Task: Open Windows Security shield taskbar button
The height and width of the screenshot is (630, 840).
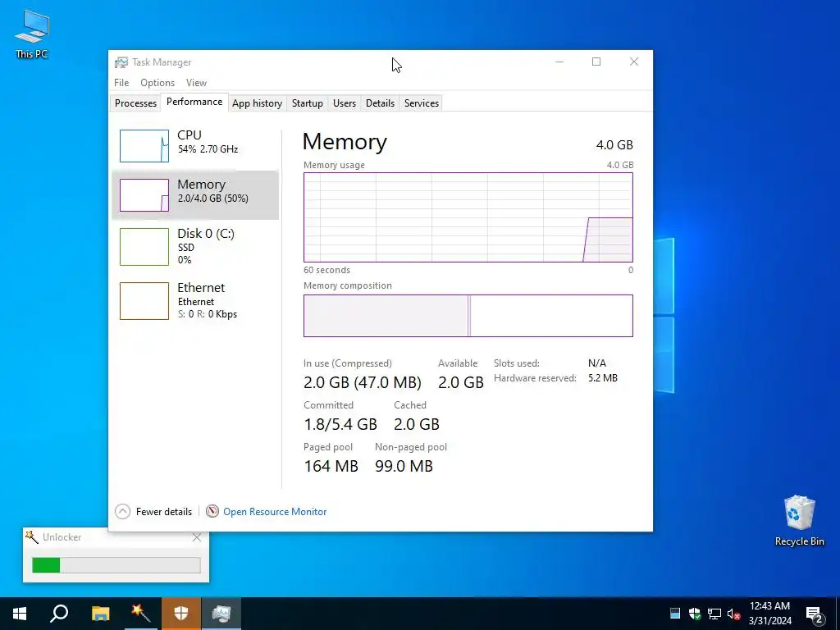Action: [x=181, y=614]
